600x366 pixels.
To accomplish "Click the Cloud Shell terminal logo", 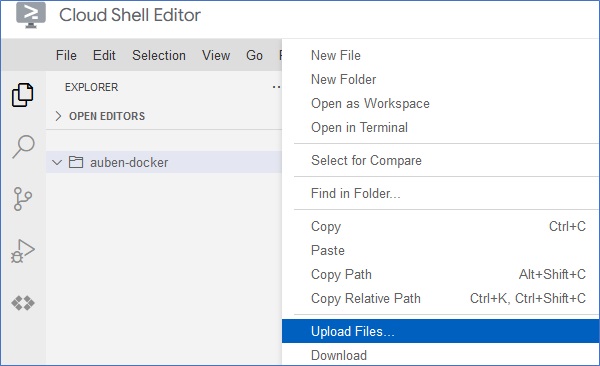I will click(31, 15).
